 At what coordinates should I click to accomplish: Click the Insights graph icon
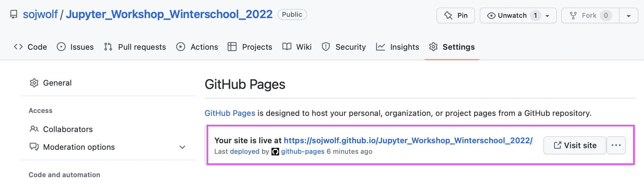381,47
